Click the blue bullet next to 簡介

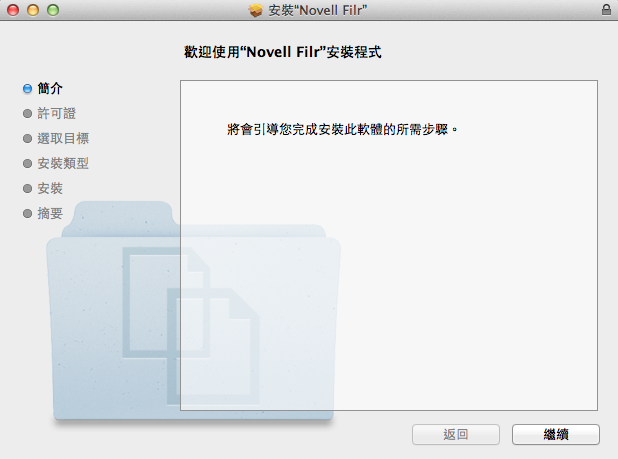(27, 89)
